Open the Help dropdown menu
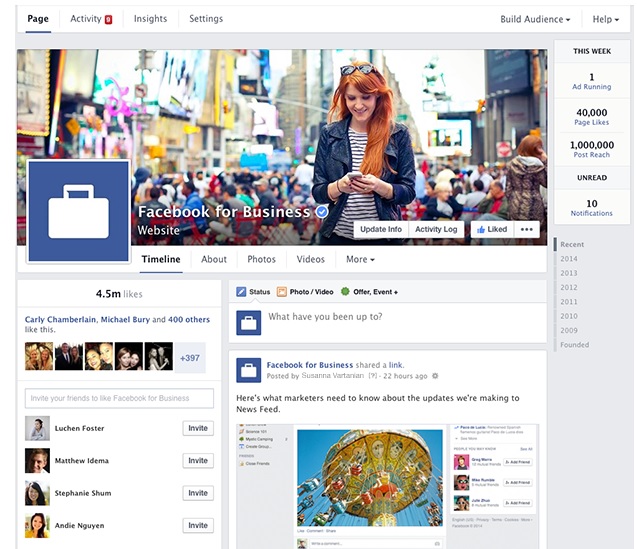The image size is (637, 549). 604,19
